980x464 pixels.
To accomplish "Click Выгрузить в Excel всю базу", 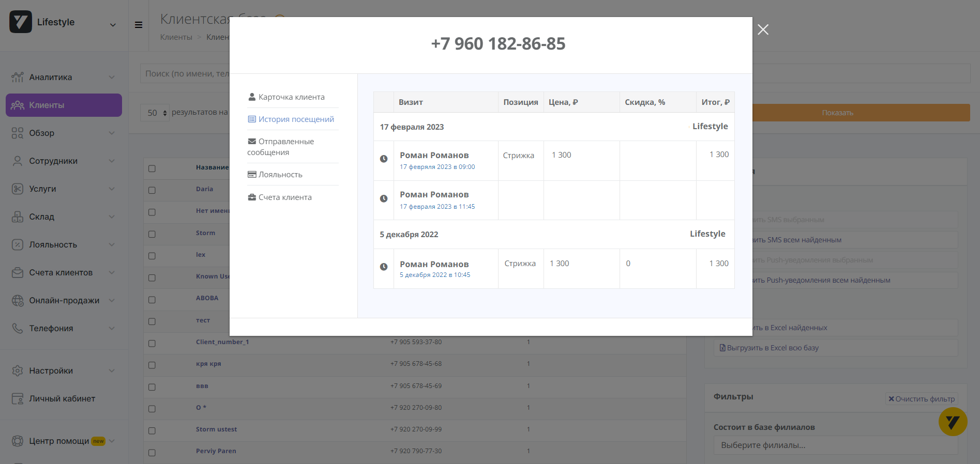I will pyautogui.click(x=772, y=348).
